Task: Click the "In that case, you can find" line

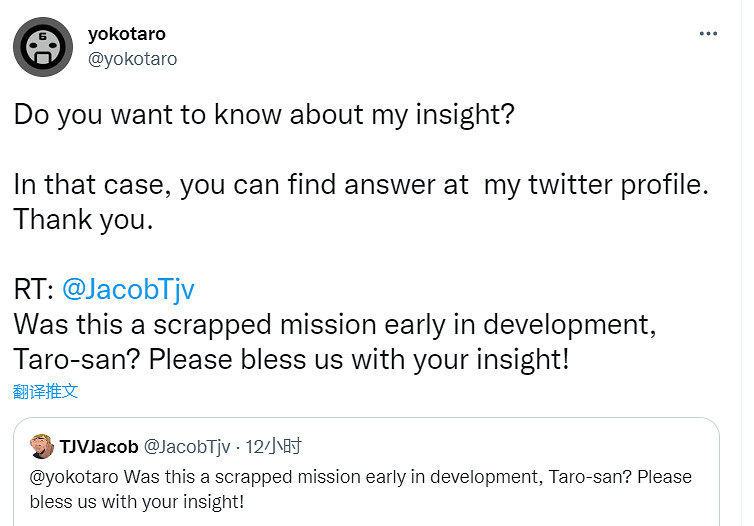Action: click(241, 185)
